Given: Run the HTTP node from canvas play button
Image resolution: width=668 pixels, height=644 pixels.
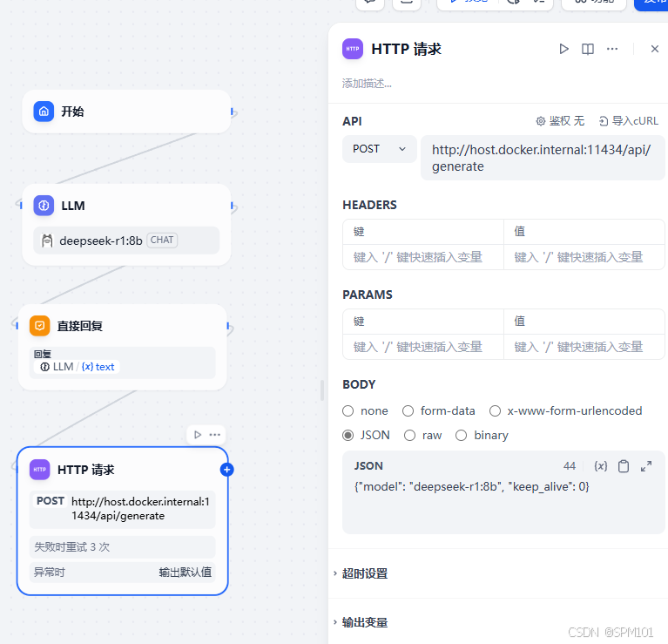Looking at the screenshot, I should [x=198, y=435].
